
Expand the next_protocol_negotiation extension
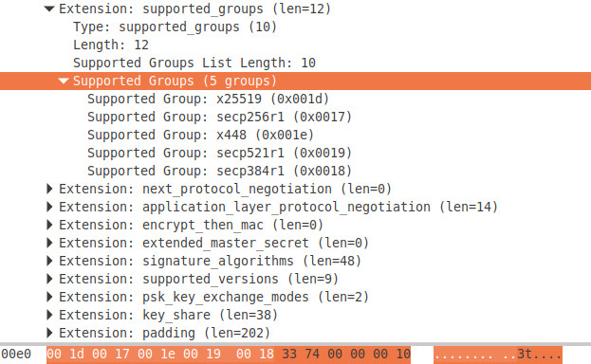pyautogui.click(x=49, y=189)
